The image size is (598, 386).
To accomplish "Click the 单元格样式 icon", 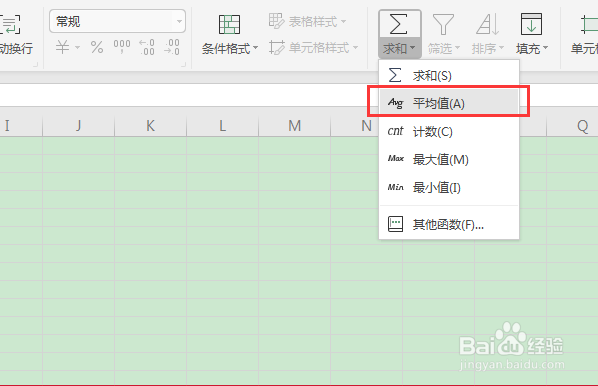I will pyautogui.click(x=276, y=47).
